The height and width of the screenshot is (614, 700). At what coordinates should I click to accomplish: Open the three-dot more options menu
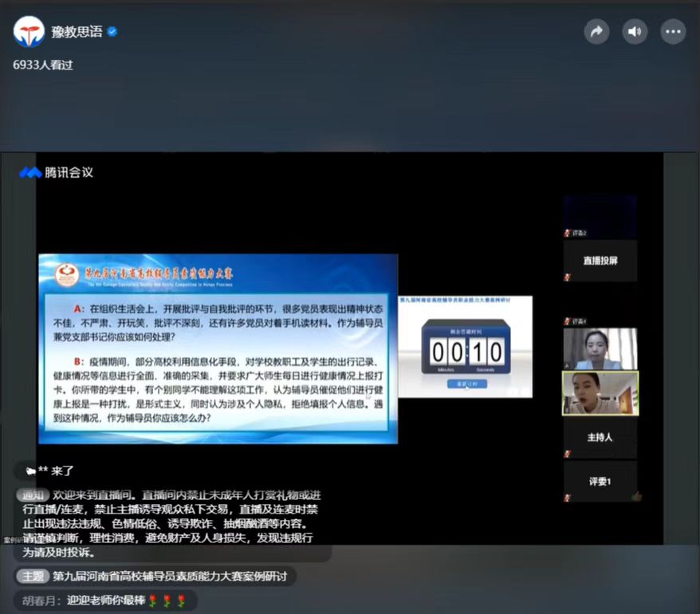[674, 32]
